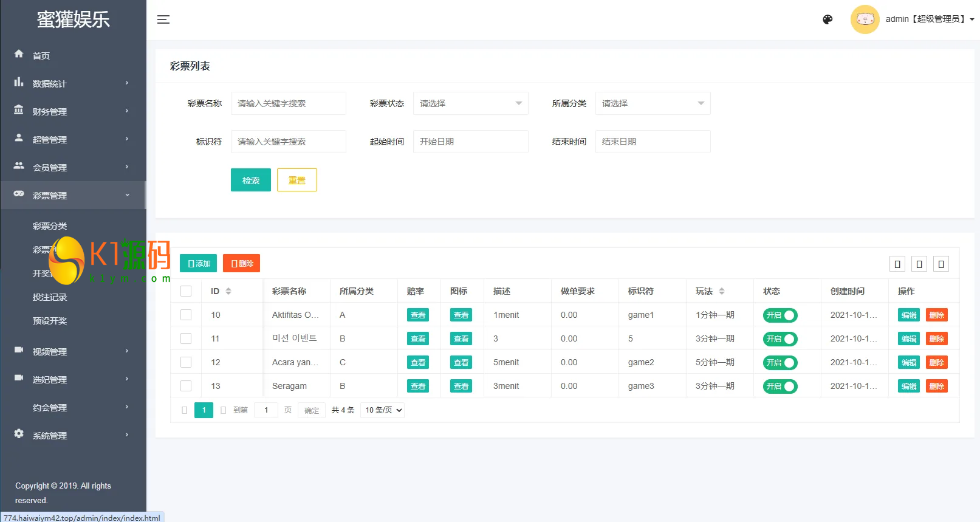Toggle the 开启 switch for Seragam row
Image resolution: width=980 pixels, height=522 pixels.
click(780, 386)
